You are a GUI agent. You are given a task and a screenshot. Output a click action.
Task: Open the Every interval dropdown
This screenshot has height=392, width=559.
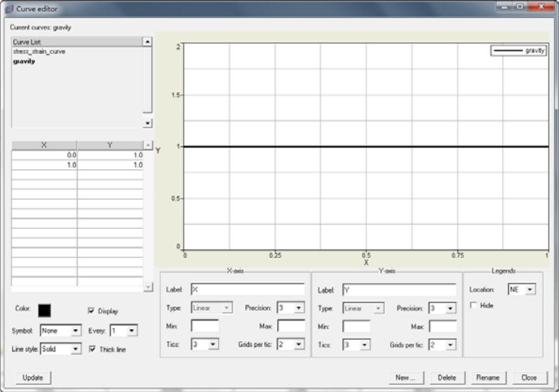[x=132, y=331]
